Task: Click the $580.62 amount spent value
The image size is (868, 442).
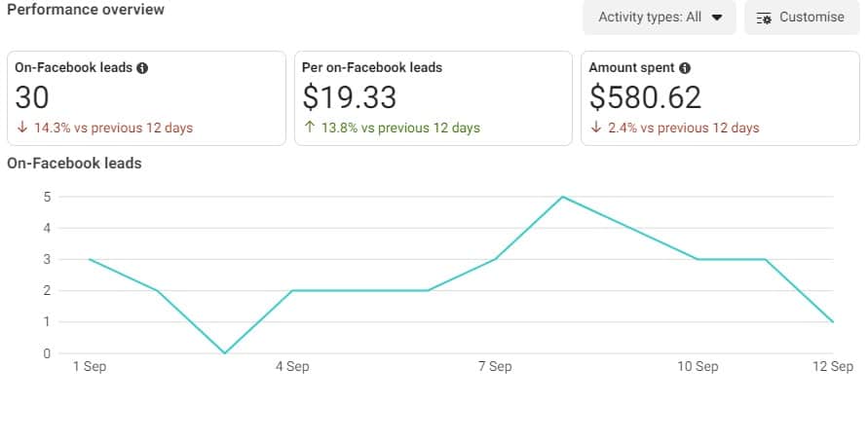Action: pos(645,97)
